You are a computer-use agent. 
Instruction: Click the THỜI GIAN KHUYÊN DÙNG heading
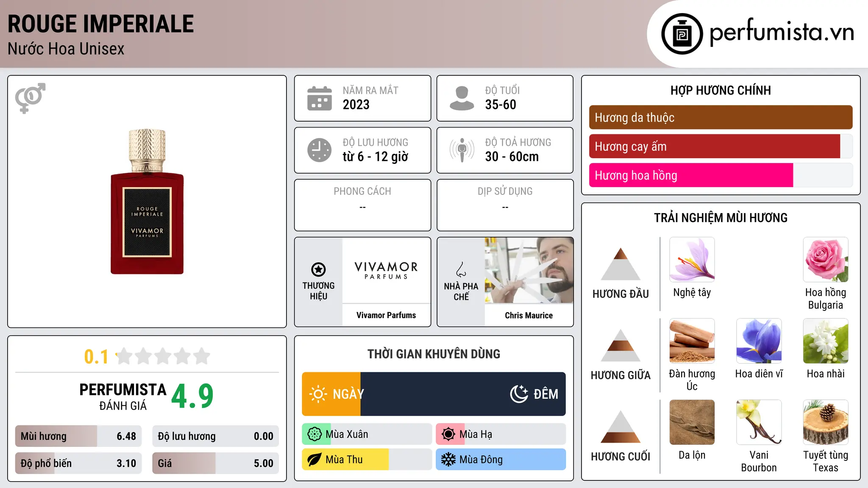pyautogui.click(x=434, y=354)
